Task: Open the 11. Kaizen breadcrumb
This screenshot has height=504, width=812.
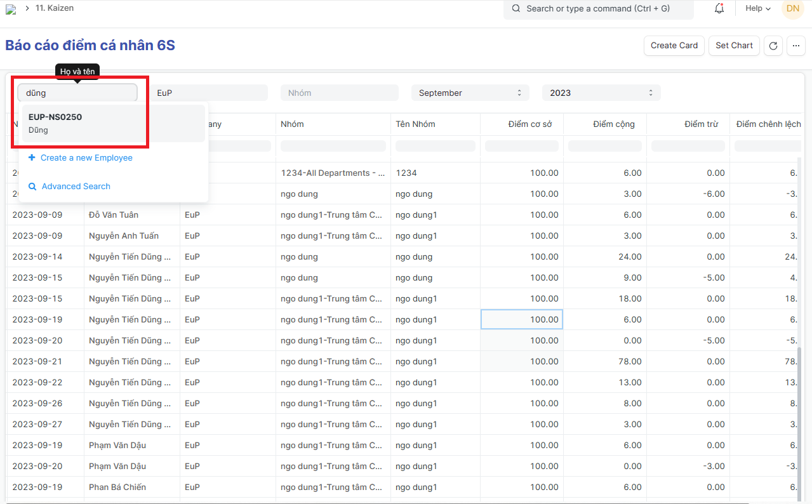Action: (x=55, y=8)
